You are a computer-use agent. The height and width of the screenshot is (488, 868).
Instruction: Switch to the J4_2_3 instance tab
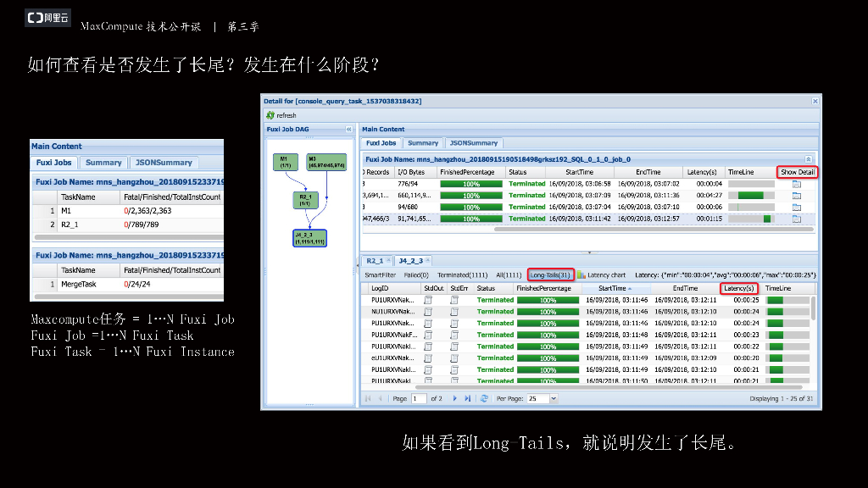(411, 261)
